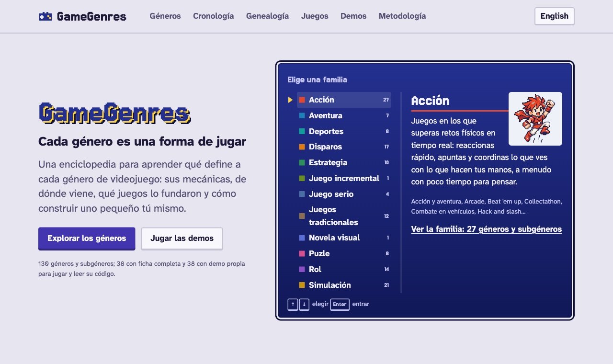Open the Juegos nav item
613x364 pixels.
pos(315,16)
